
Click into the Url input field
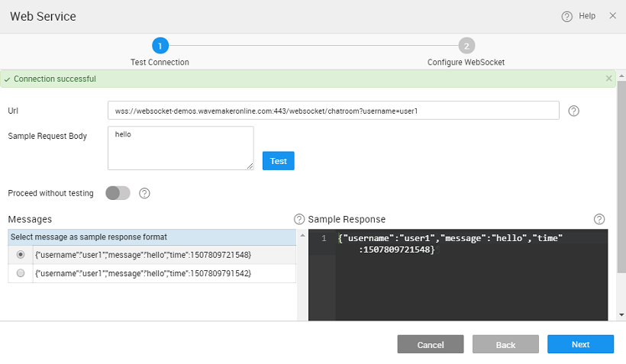[333, 111]
